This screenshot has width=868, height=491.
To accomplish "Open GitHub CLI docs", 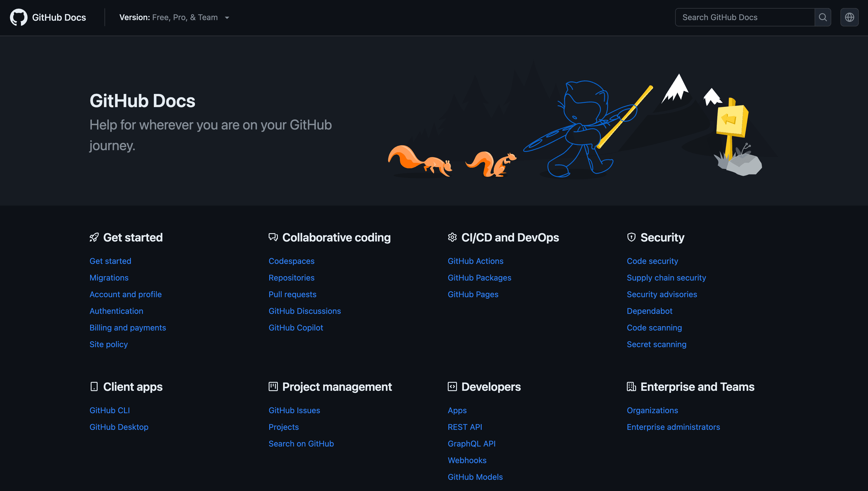I will (x=110, y=410).
